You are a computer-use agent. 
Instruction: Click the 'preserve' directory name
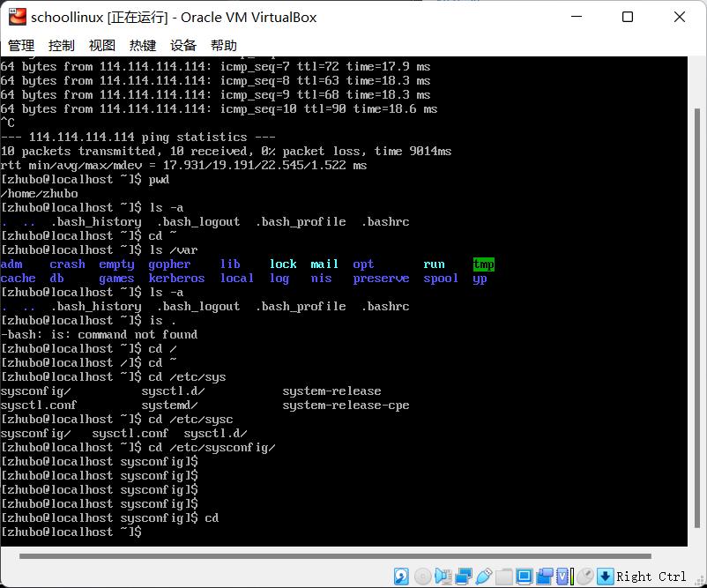click(x=381, y=279)
